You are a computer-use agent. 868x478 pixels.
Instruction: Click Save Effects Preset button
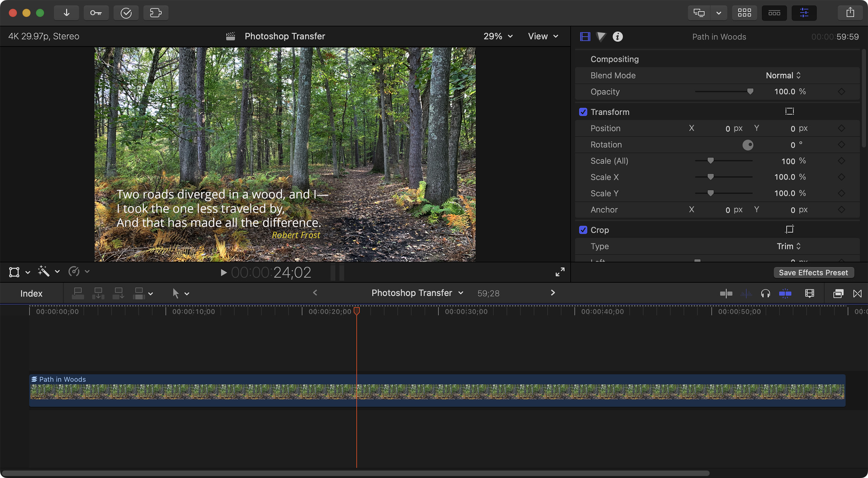point(813,272)
